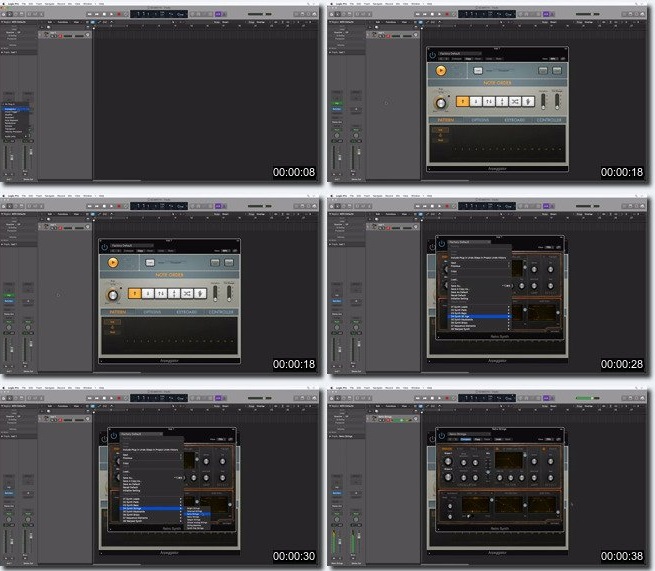Click the red Record button in the 00:00:08 frame
The image size is (655, 571).
point(119,14)
